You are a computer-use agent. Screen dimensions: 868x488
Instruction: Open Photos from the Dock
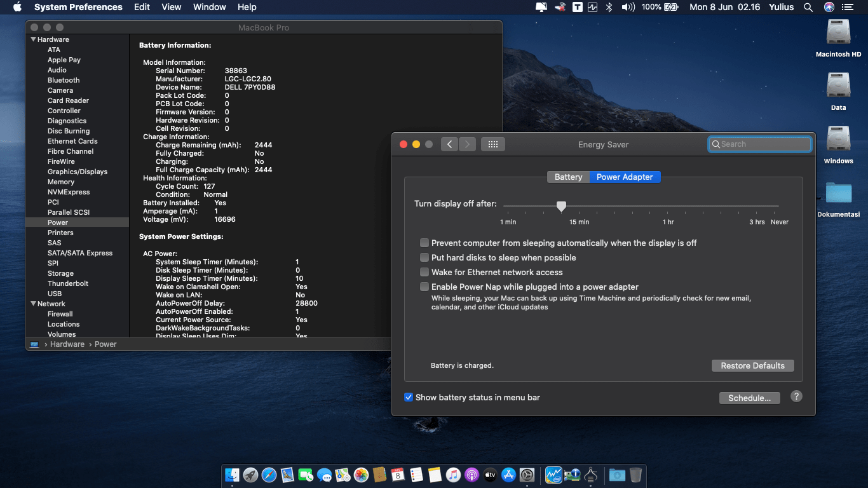[x=362, y=475]
